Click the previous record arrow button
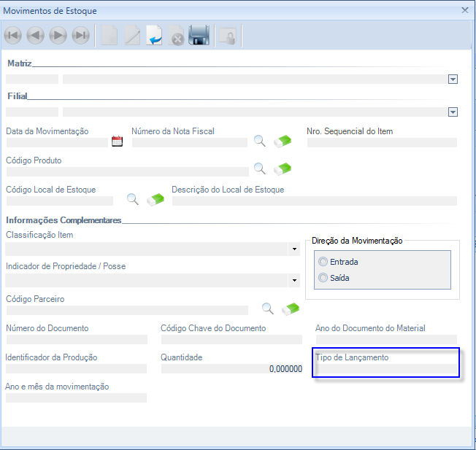Screen dimensions: 476x450 tap(35, 35)
